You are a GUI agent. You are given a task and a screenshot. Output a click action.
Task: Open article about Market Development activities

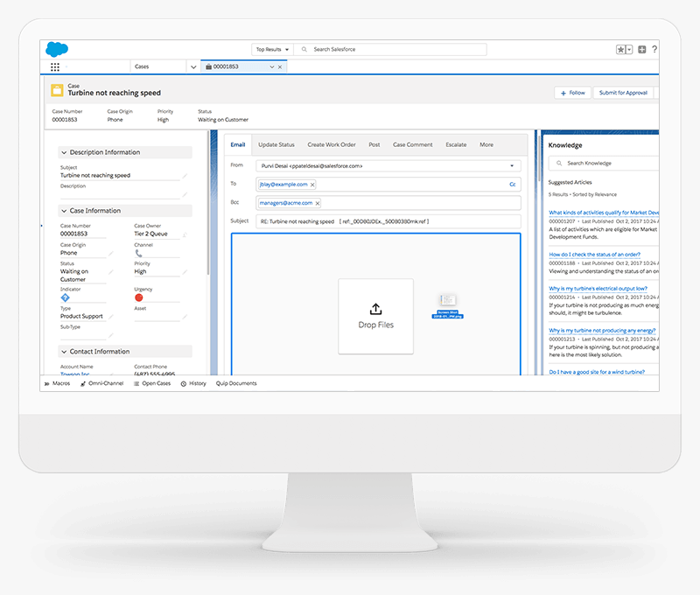(x=604, y=213)
